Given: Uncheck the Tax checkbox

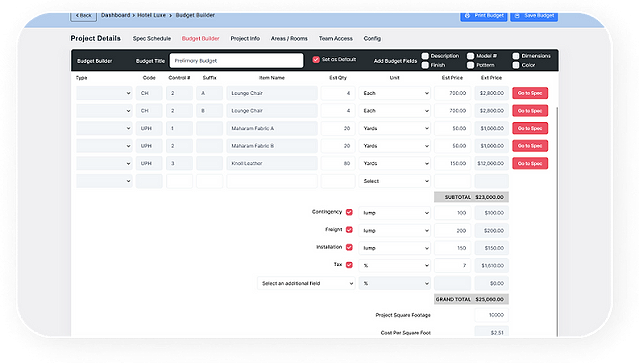Looking at the screenshot, I should tap(349, 265).
